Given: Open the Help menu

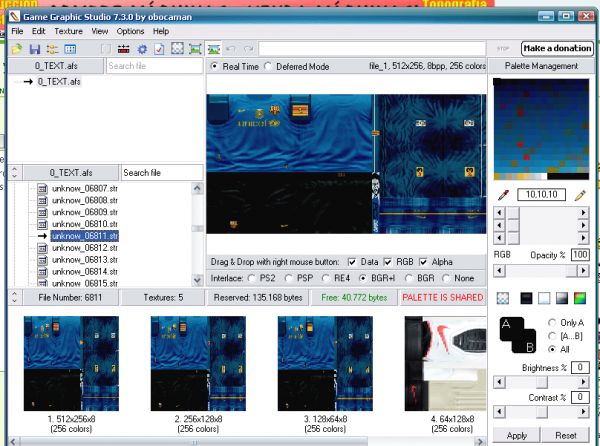Looking at the screenshot, I should (x=161, y=31).
